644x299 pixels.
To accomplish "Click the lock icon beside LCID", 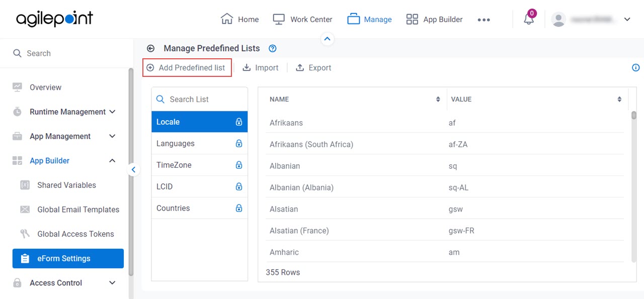I will point(239,186).
